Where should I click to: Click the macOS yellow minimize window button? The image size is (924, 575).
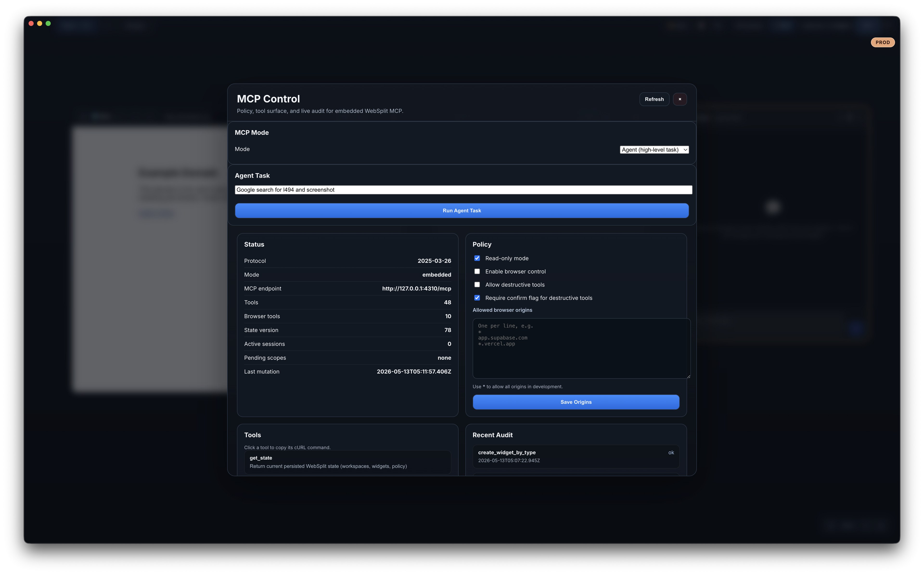39,24
